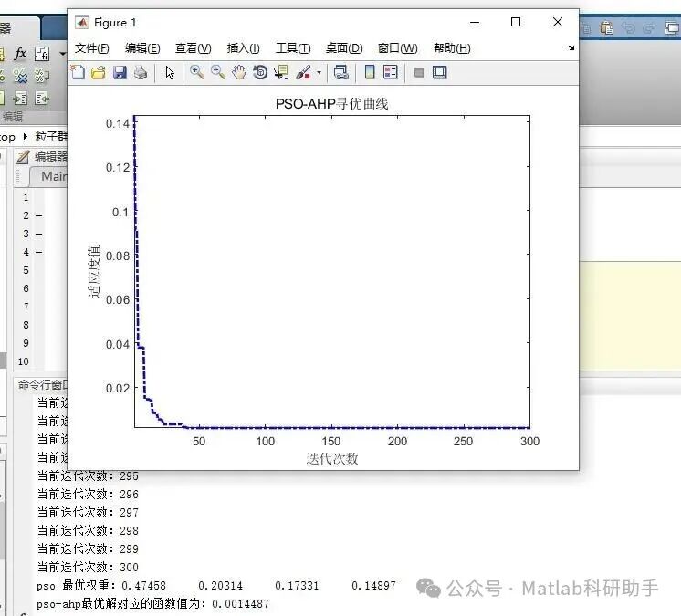This screenshot has width=681, height=616.
Task: Click the y-axis label 适应度值
Action: coord(94,271)
